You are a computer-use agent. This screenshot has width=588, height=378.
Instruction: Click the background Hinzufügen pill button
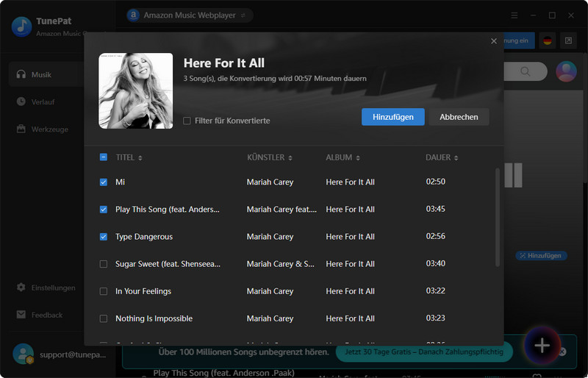tap(541, 256)
